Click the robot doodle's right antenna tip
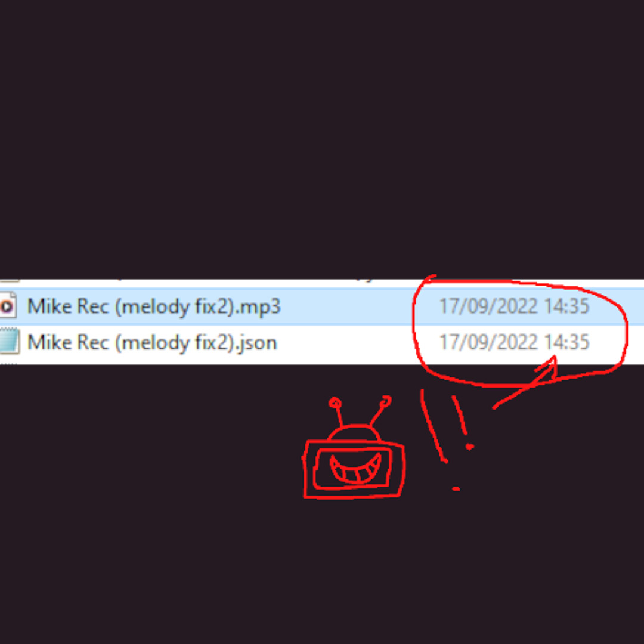Screen dimensions: 644x644 (x=386, y=401)
